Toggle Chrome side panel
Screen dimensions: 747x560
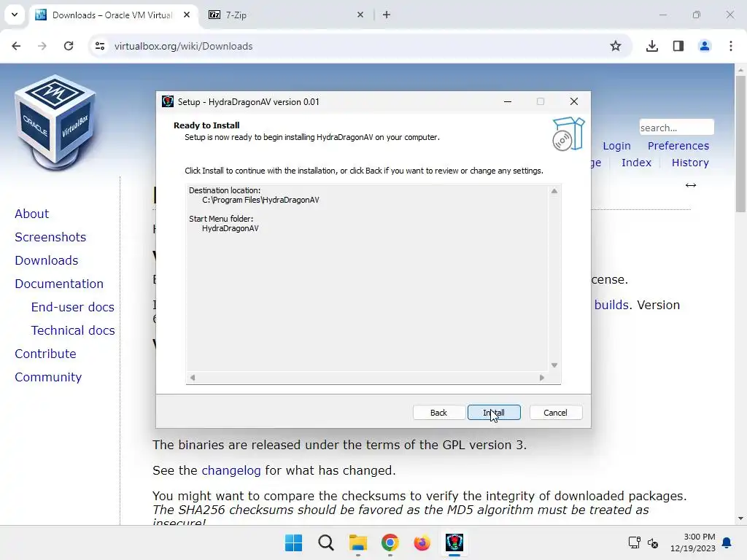[x=678, y=46]
